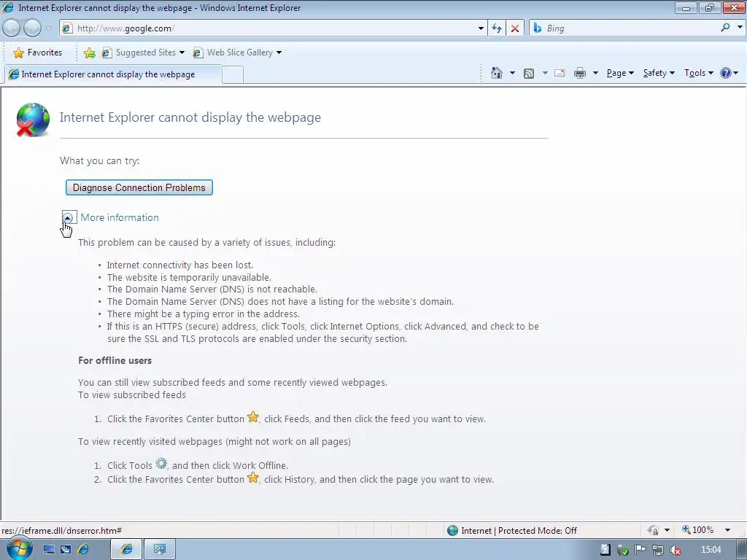
Task: Click the Suggested Sites page icon
Action: click(x=107, y=52)
